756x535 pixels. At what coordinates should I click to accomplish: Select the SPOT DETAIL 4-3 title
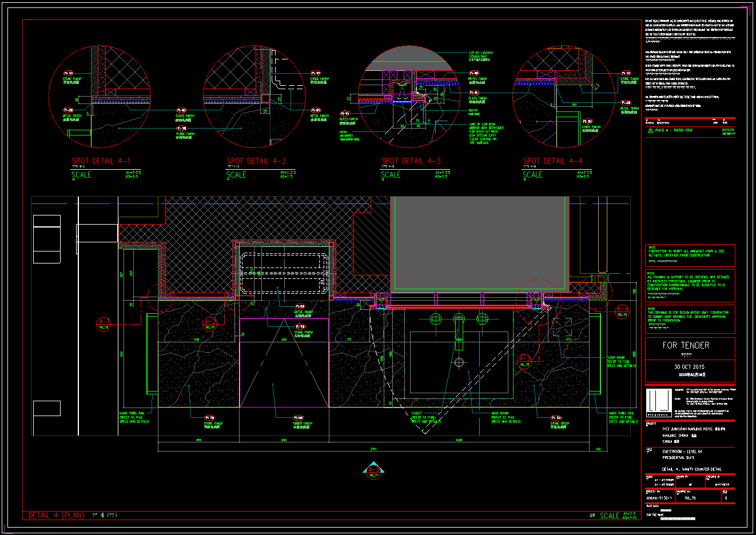tap(411, 161)
